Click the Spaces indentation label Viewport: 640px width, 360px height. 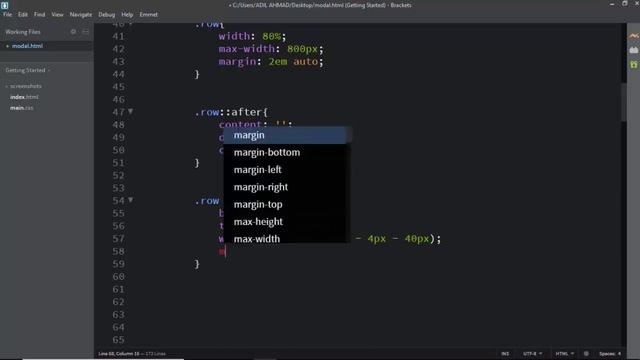pyautogui.click(x=607, y=353)
